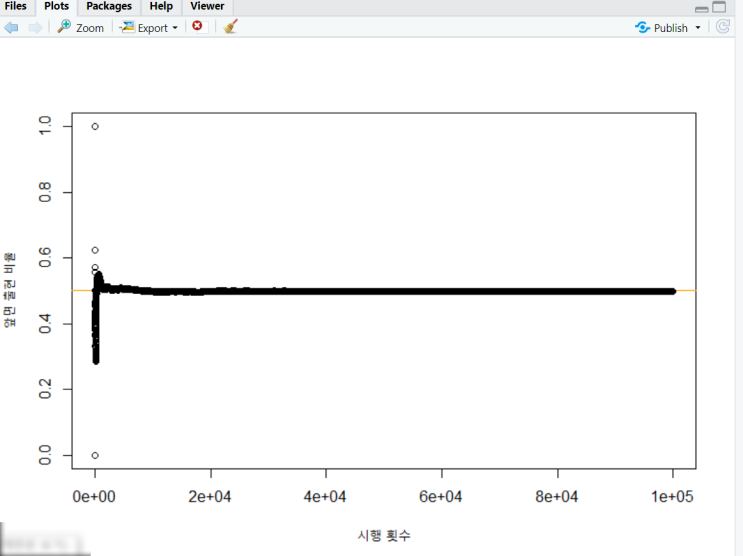The width and height of the screenshot is (743, 556).
Task: Refresh the current plot
Action: pos(723,27)
